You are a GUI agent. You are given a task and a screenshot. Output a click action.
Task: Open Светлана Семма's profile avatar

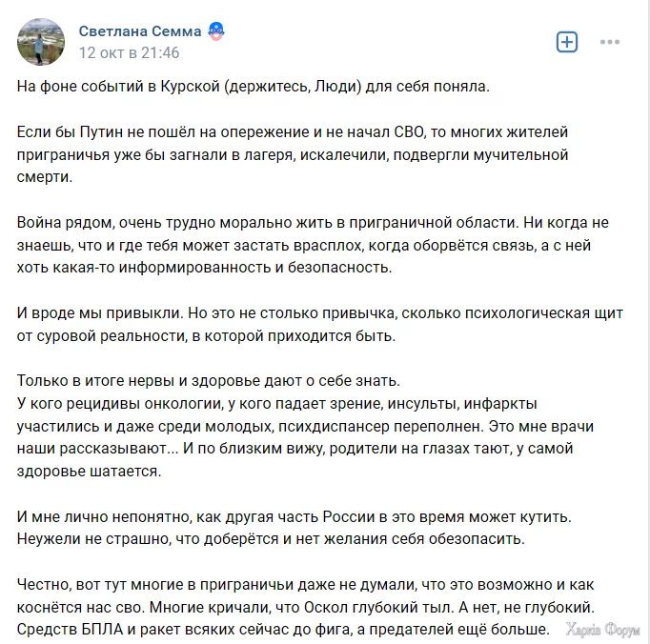(41, 42)
